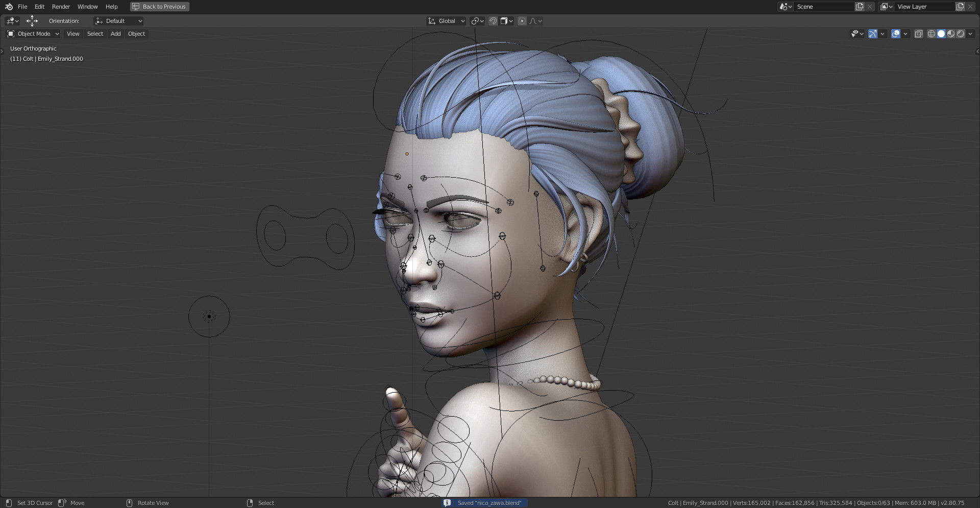Open the viewport Select menu

pyautogui.click(x=95, y=34)
